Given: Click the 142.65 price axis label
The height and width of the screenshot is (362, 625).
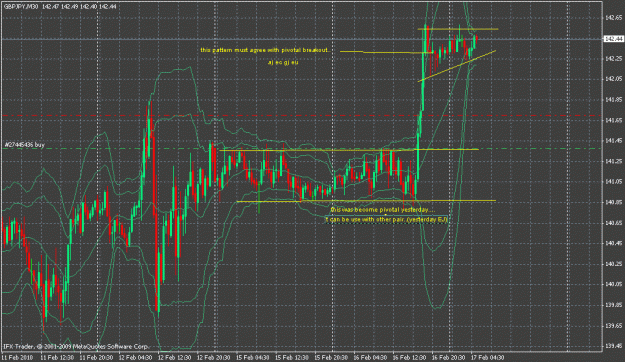Looking at the screenshot, I should (x=613, y=18).
